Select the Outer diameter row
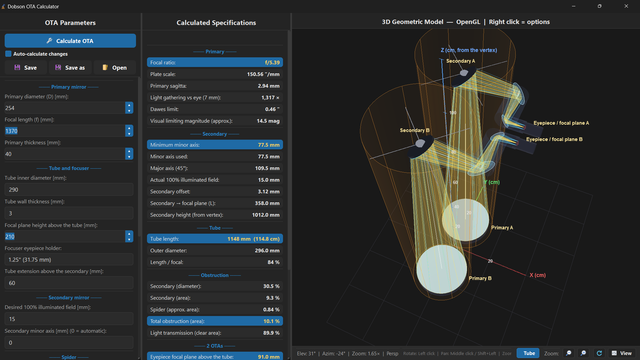This screenshot has width=640, height=360. point(215,250)
